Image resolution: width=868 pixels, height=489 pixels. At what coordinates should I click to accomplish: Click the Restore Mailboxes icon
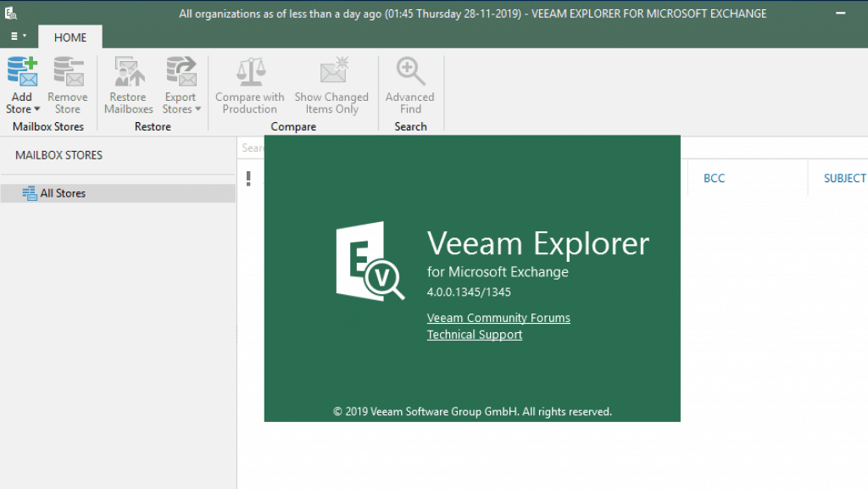coord(129,71)
